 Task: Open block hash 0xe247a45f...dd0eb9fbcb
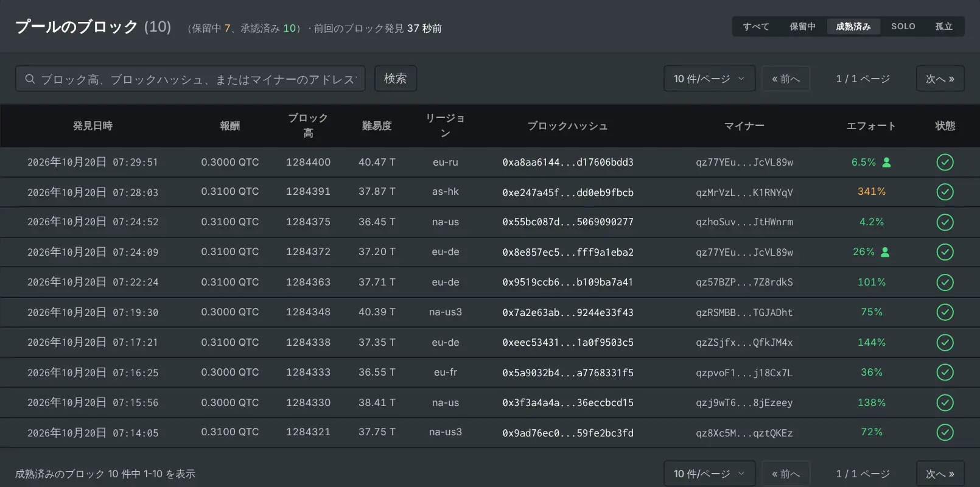(568, 192)
